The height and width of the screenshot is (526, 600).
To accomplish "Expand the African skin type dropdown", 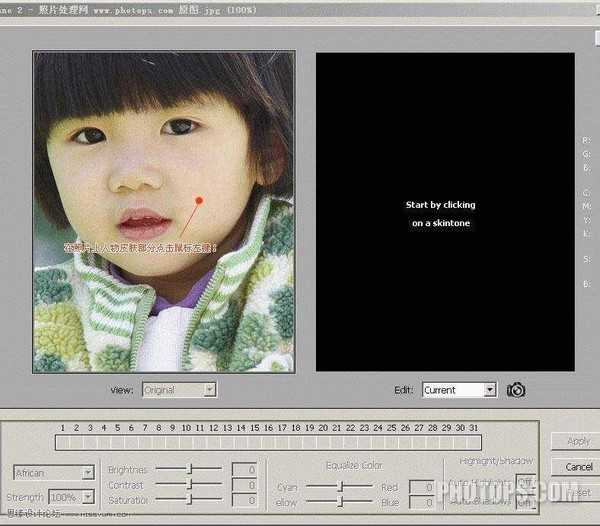I will coord(54,472).
